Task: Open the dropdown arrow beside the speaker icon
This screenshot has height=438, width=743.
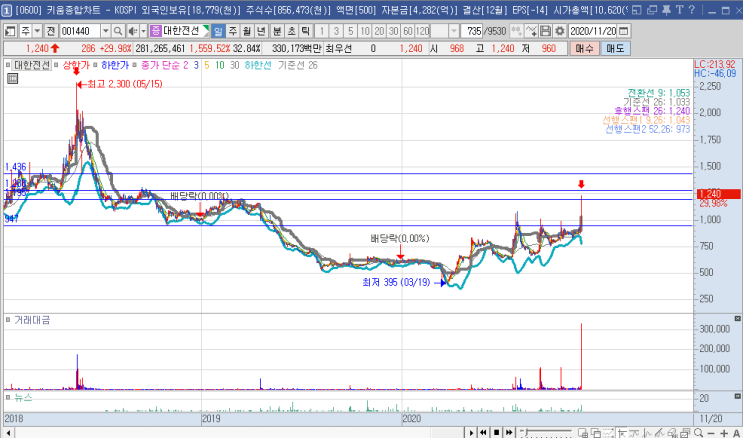Action: coord(143,31)
